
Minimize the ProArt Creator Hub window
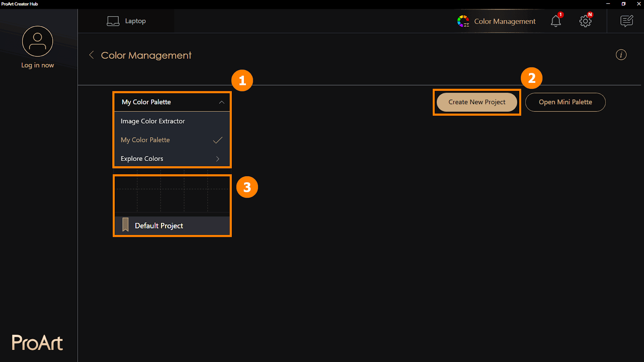pos(608,4)
